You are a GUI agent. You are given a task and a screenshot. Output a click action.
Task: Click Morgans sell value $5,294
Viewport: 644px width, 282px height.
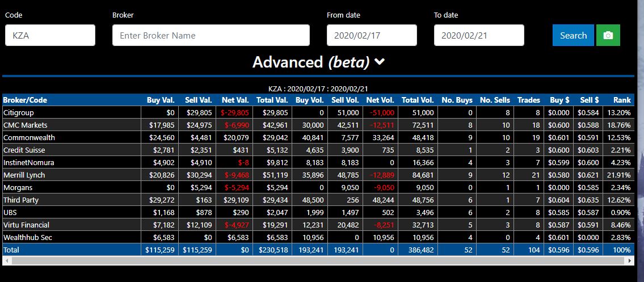click(201, 188)
